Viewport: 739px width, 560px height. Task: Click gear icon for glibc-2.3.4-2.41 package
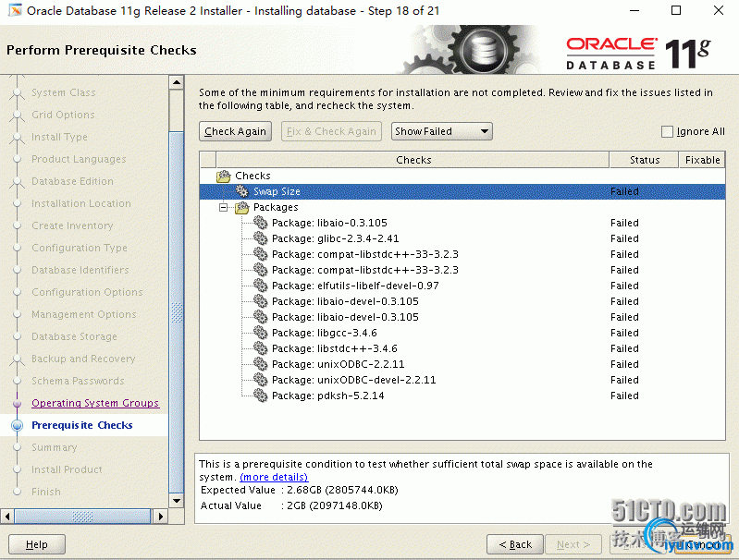coord(260,238)
